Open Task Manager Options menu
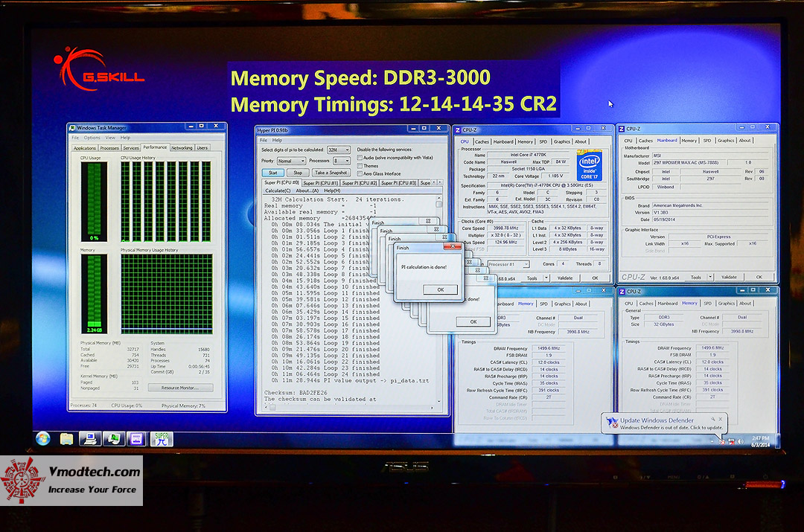The width and height of the screenshot is (804, 532). pos(92,138)
